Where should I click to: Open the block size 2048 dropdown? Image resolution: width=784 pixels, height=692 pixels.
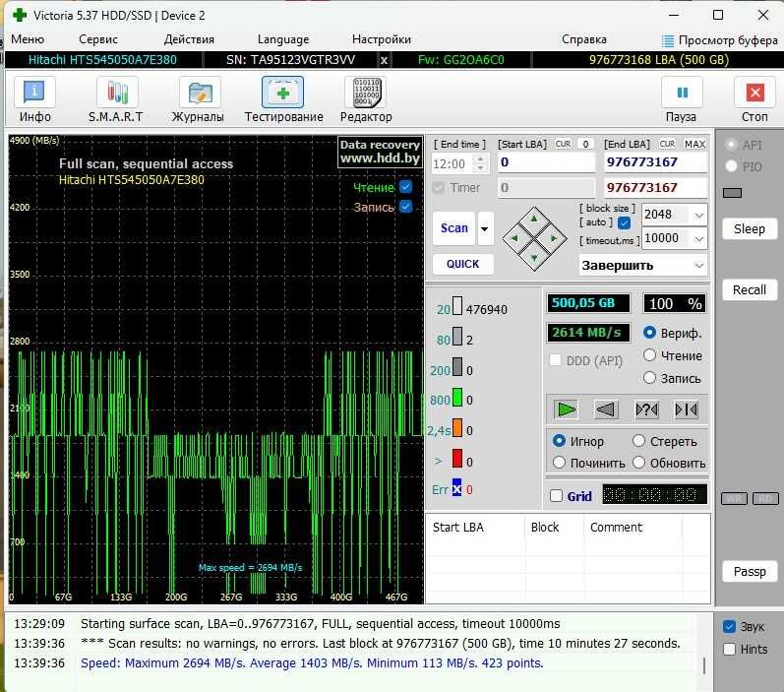coord(699,216)
